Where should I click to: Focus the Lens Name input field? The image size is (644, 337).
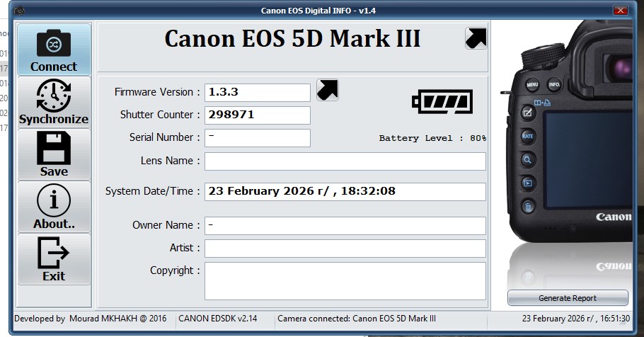(x=345, y=161)
